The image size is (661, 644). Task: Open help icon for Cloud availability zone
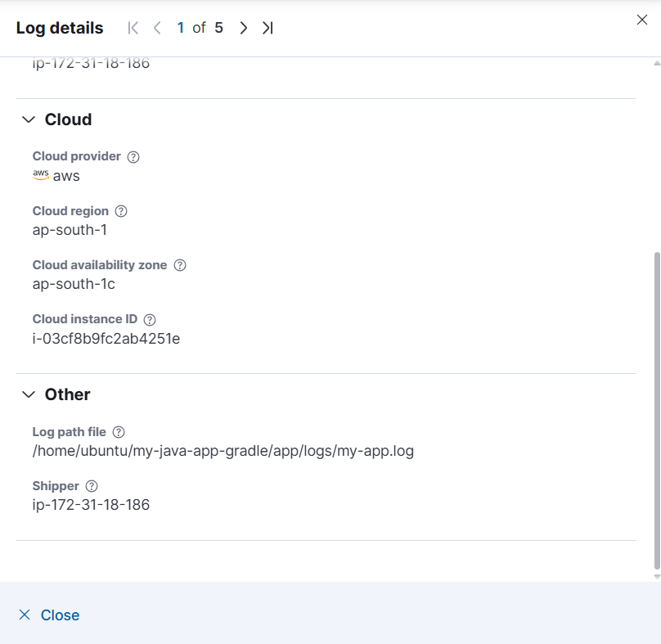pyautogui.click(x=180, y=265)
